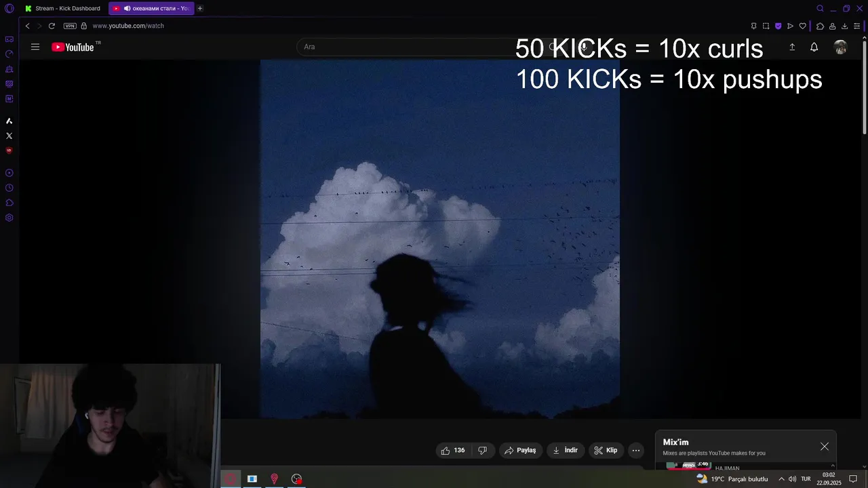Screen dimensions: 868x488
Task: Go back to previous page
Action: [x=27, y=26]
